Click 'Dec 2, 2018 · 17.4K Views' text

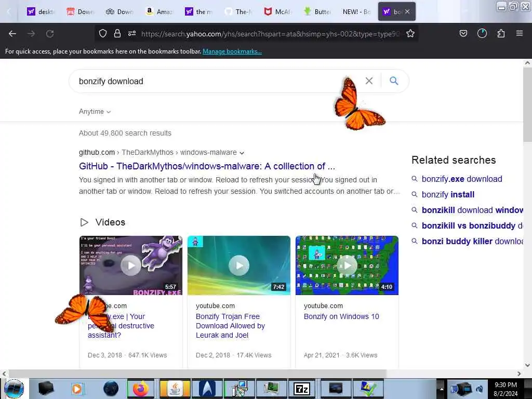pyautogui.click(x=233, y=355)
